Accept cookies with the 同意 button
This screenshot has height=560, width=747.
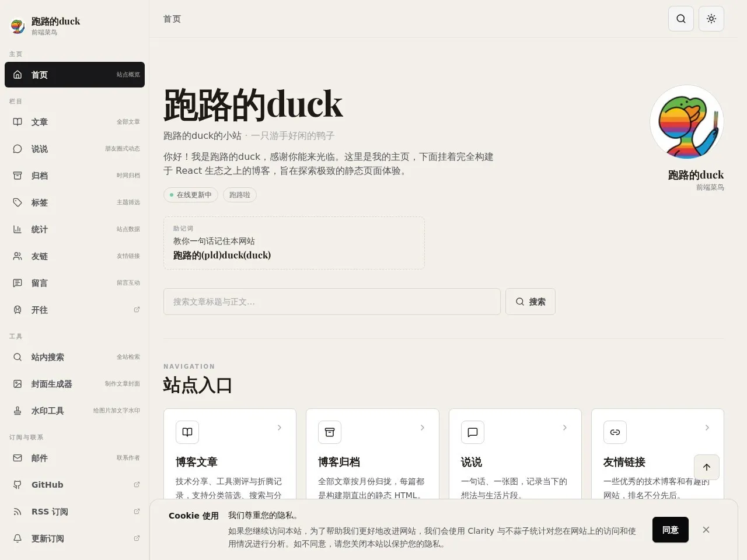pos(671,530)
